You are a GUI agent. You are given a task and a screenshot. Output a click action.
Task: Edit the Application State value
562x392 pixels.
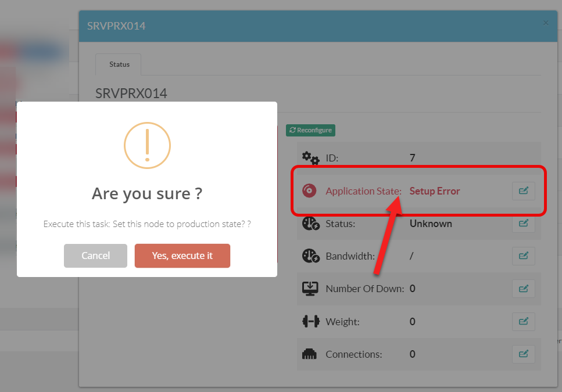pos(523,191)
